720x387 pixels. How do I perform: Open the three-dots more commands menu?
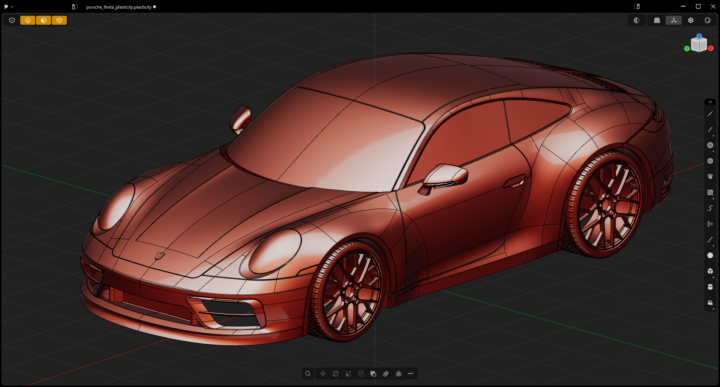[411, 374]
